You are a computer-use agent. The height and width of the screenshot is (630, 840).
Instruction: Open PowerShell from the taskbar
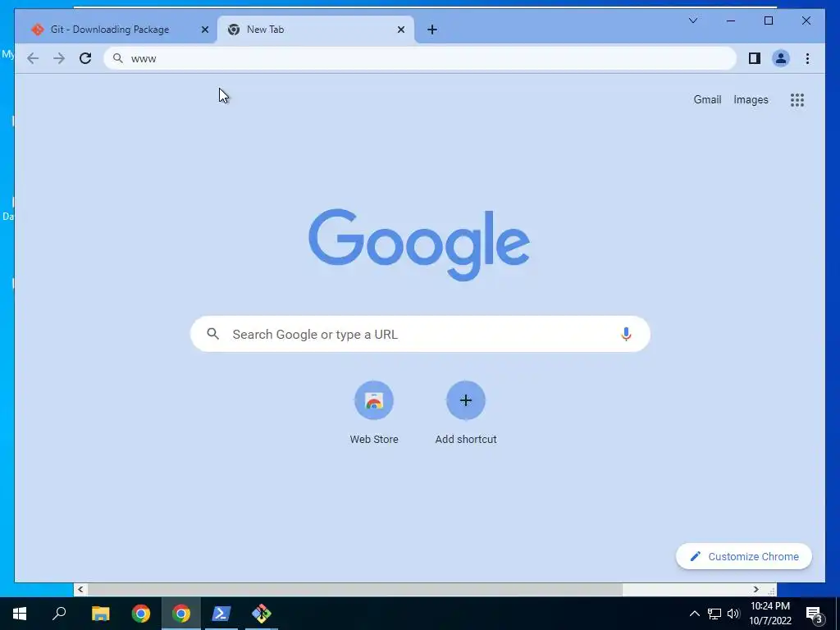point(221,614)
